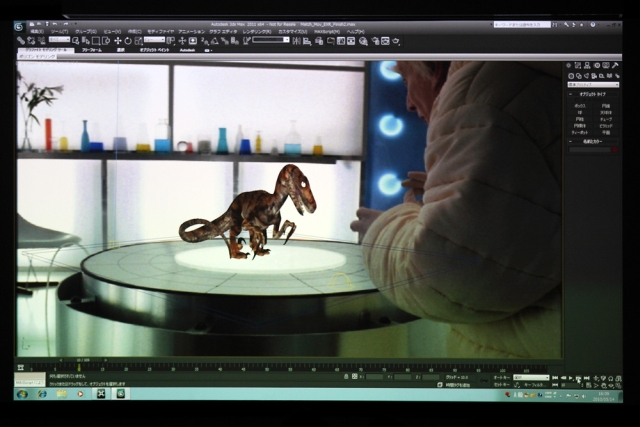Choose the Rectangular Selection Region icon
The height and width of the screenshot is (427, 640).
(96, 40)
